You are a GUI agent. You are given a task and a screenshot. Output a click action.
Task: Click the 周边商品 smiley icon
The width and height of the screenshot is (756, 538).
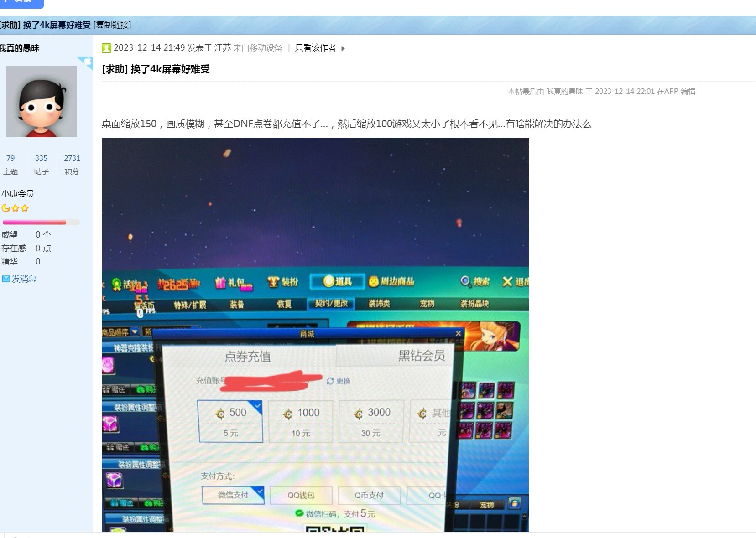(374, 281)
